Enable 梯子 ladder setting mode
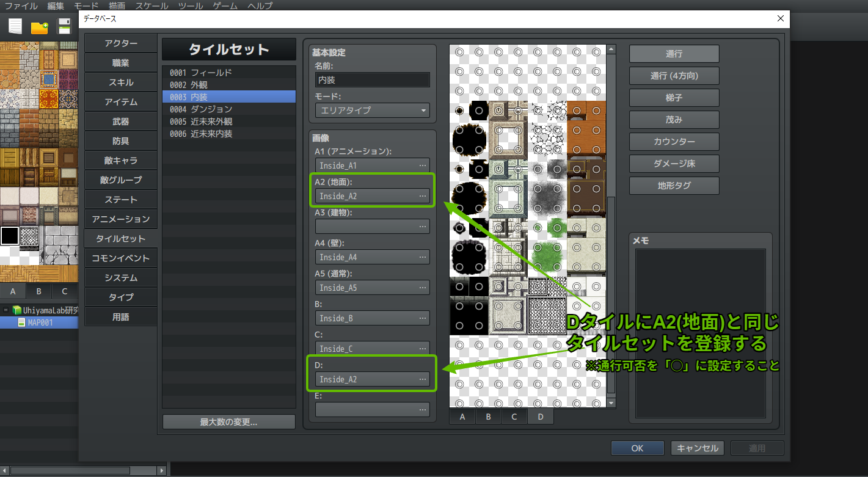 674,97
